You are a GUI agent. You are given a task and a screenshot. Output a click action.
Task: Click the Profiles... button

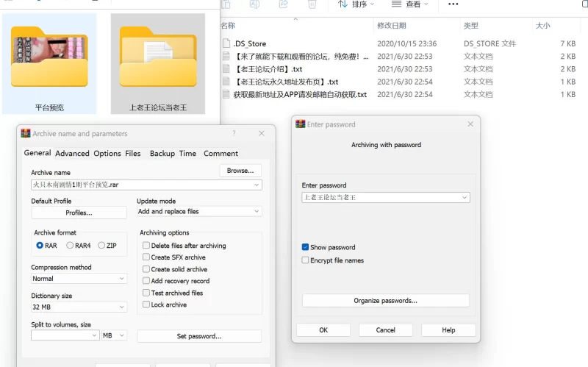[79, 213]
